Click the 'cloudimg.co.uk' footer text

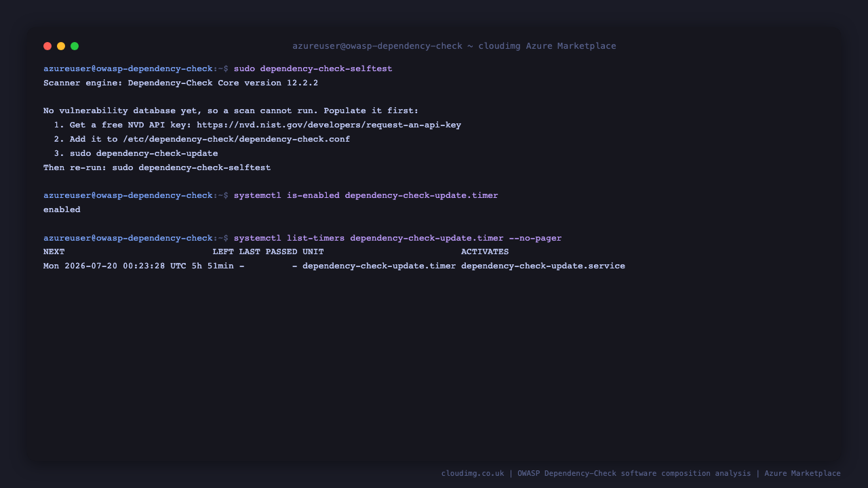pyautogui.click(x=473, y=474)
